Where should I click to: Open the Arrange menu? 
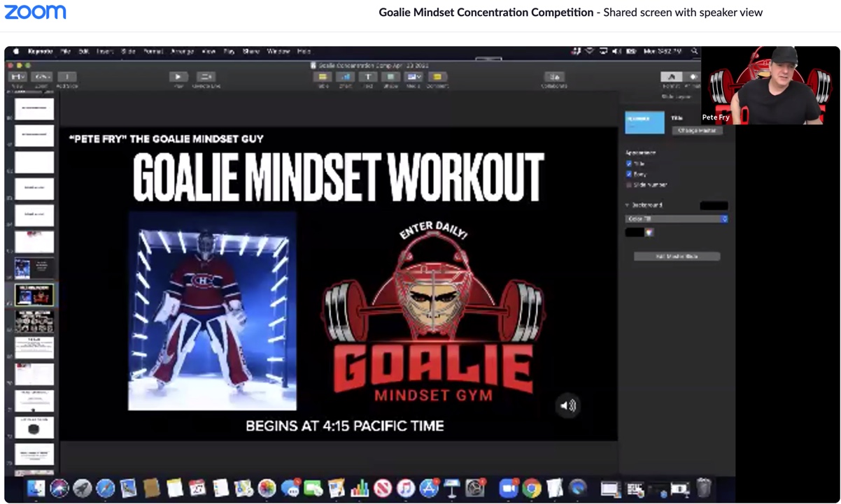point(182,52)
